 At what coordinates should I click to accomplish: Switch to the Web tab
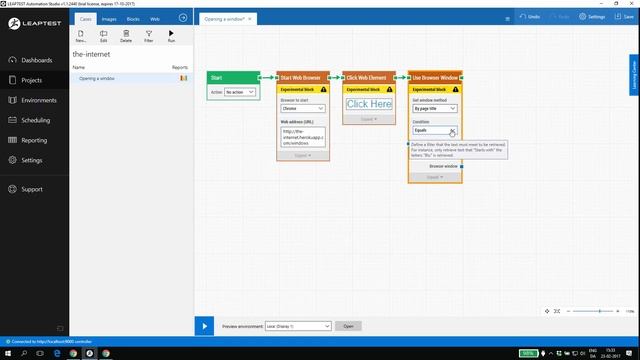tap(155, 19)
